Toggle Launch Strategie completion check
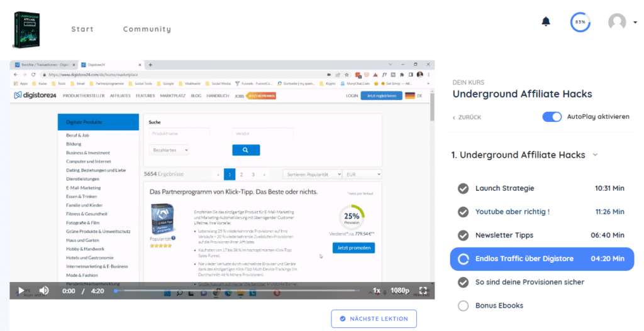The image size is (644, 331). point(463,188)
